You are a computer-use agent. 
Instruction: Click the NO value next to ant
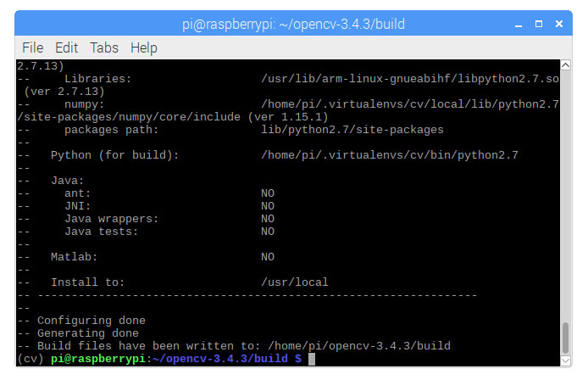268,193
